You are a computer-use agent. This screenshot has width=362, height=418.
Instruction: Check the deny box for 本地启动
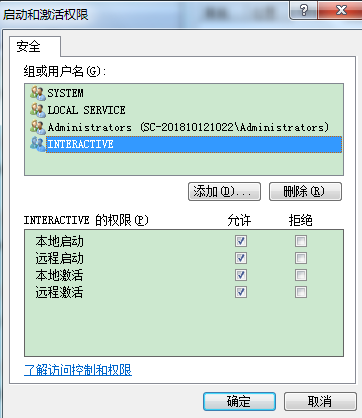[301, 241]
